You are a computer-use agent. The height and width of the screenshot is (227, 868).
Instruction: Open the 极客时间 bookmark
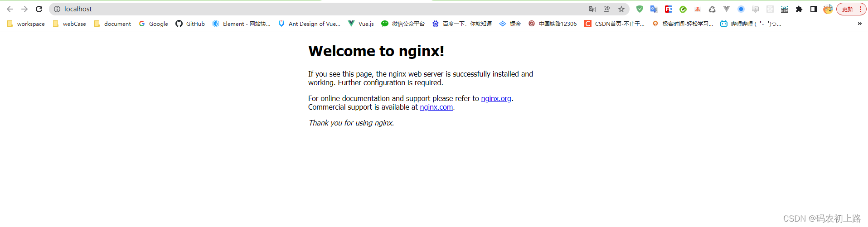(683, 24)
